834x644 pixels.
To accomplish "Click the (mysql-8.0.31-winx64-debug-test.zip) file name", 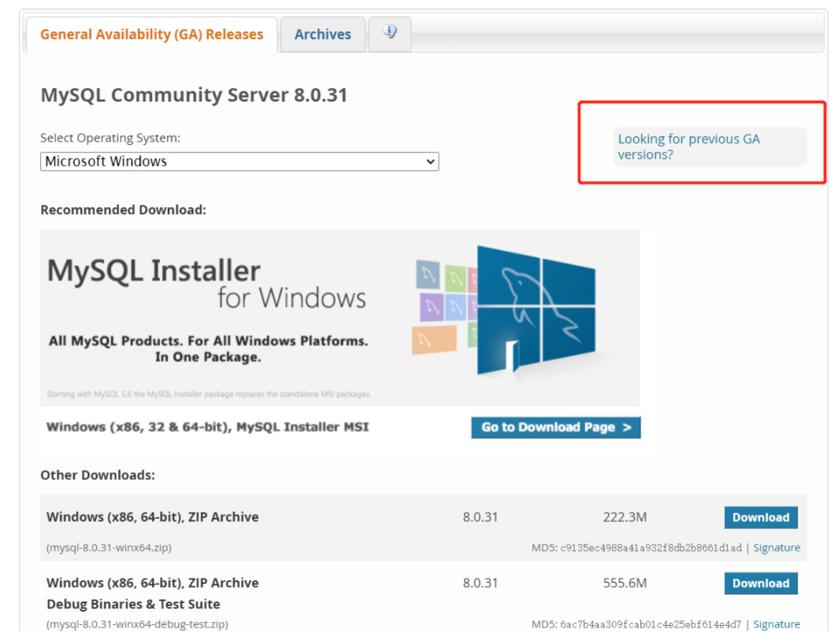I will coord(137,624).
